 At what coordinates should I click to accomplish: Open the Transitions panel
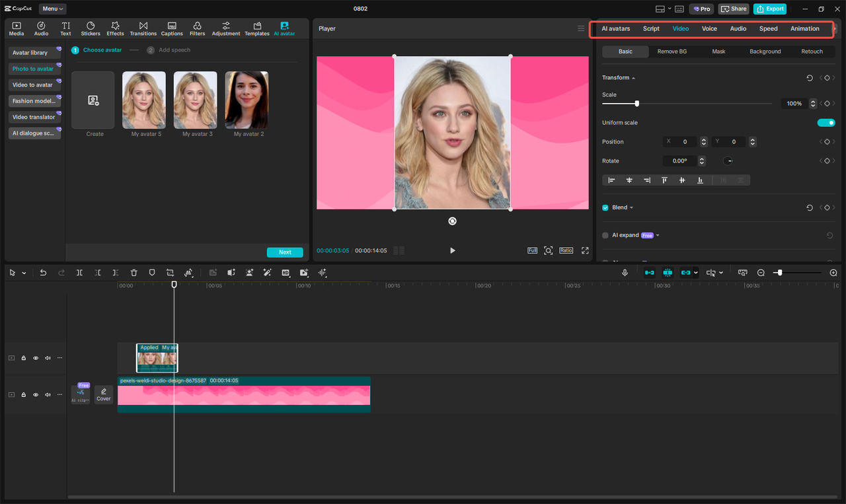143,28
